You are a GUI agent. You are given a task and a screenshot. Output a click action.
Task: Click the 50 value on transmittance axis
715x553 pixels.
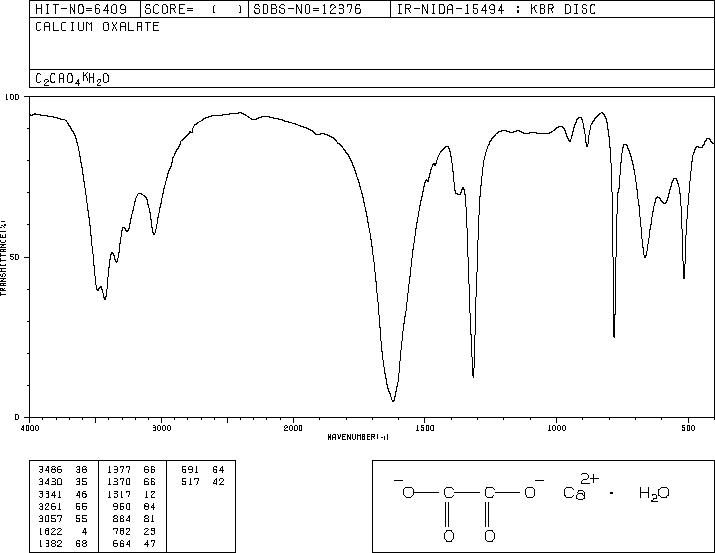15,257
